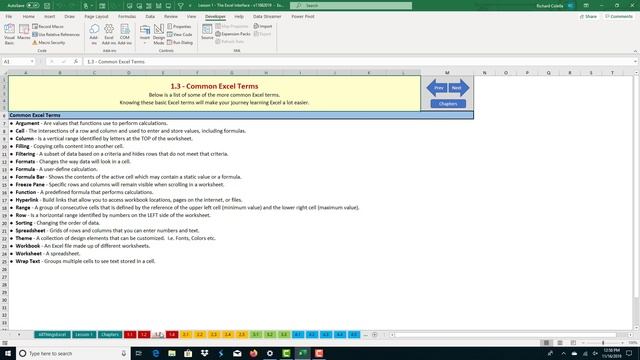Viewport: 640px width, 360px height.
Task: Switch to Normal view in status bar
Action: 546,343
